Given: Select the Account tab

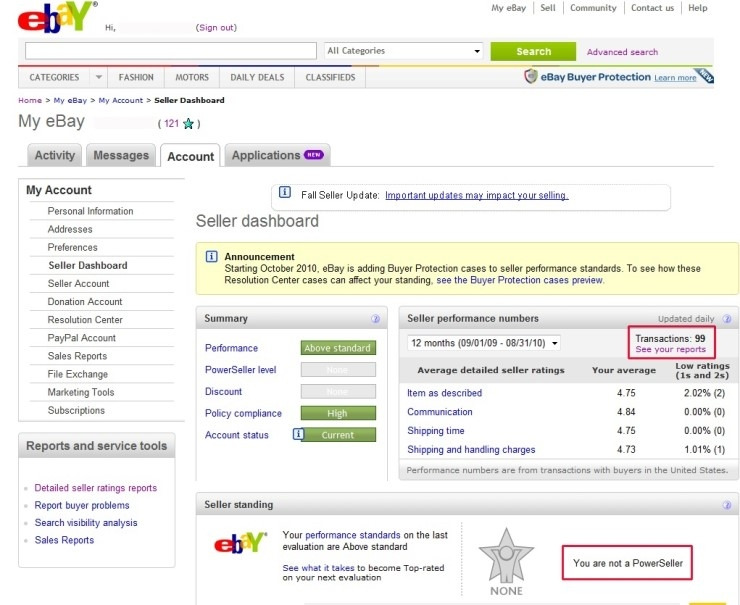Looking at the screenshot, I should pos(190,156).
